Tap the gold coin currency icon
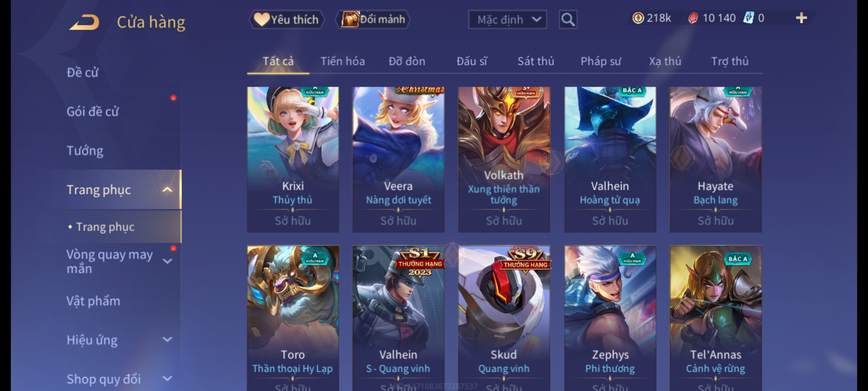This screenshot has height=391, width=868. 638,18
